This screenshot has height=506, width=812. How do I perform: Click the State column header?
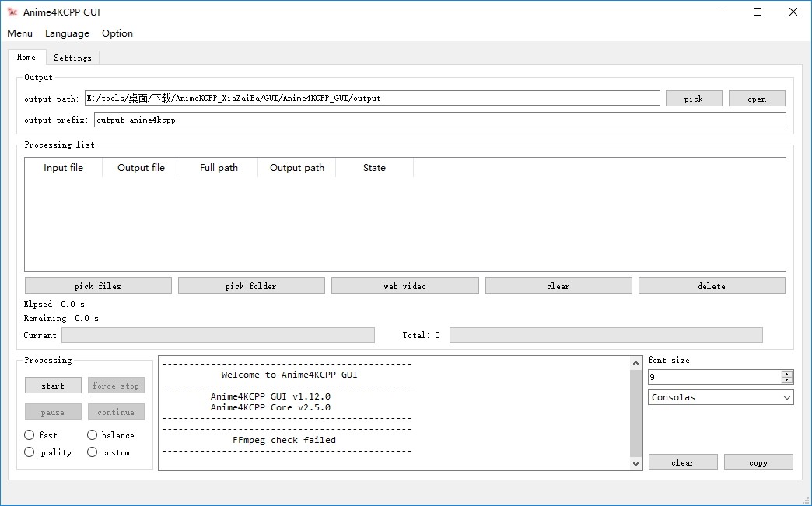[374, 168]
